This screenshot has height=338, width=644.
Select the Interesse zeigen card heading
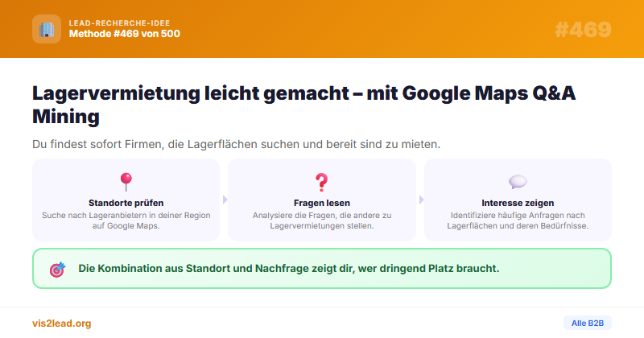[518, 203]
